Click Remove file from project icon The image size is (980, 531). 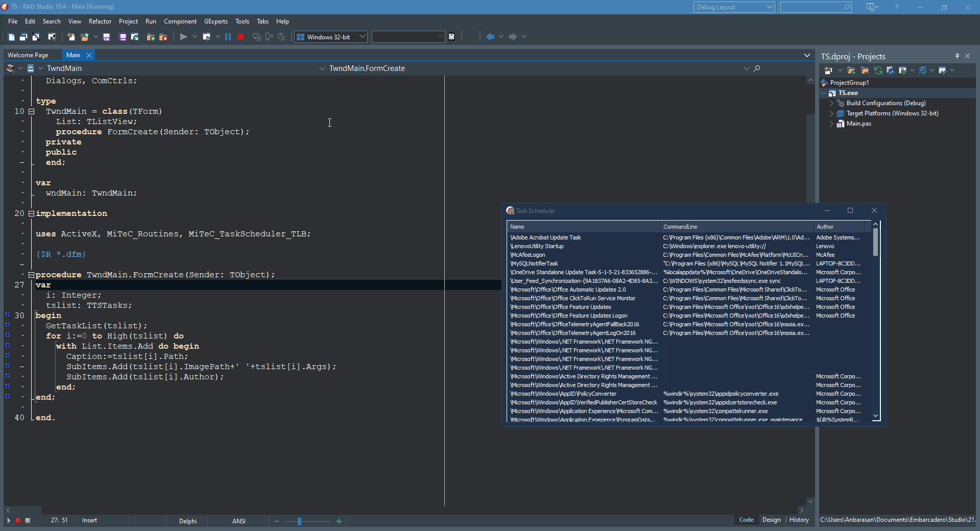(163, 37)
